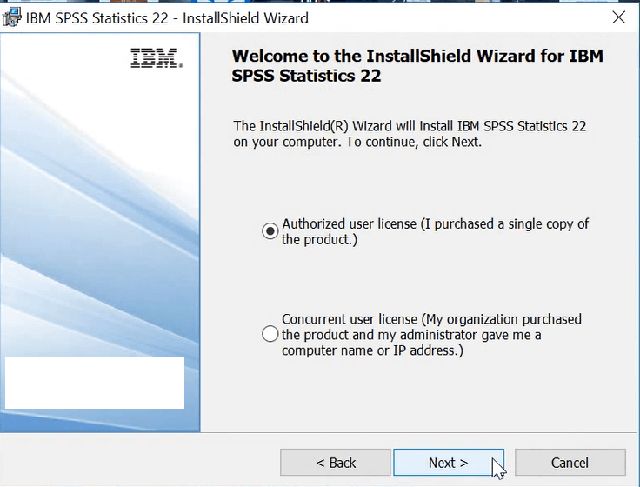Click the Next > button

pos(448,463)
